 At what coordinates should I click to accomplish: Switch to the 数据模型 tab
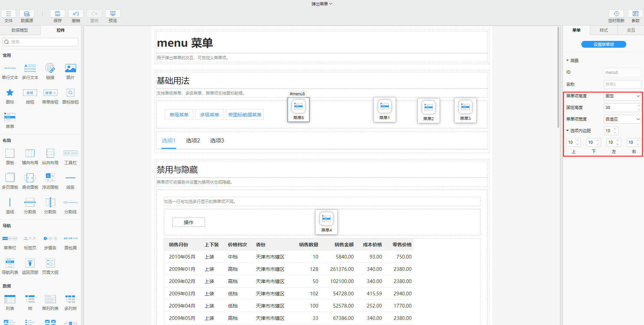(x=20, y=30)
